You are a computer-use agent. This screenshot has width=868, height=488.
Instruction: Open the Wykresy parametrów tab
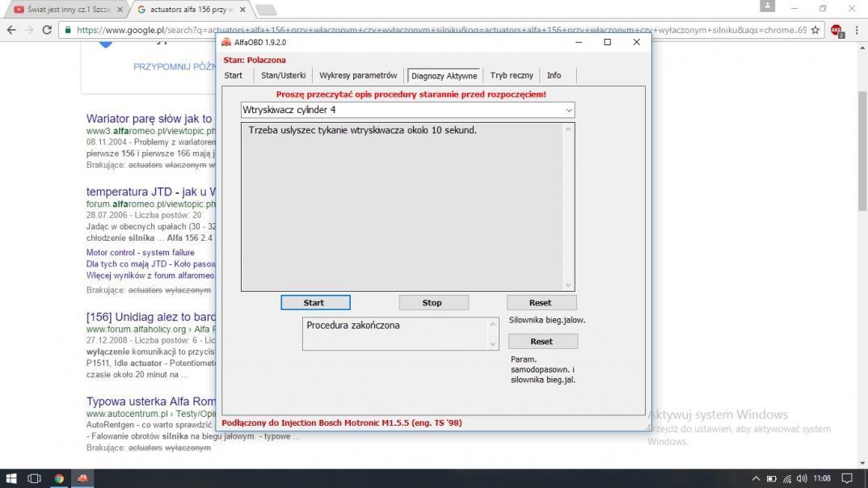coord(358,75)
